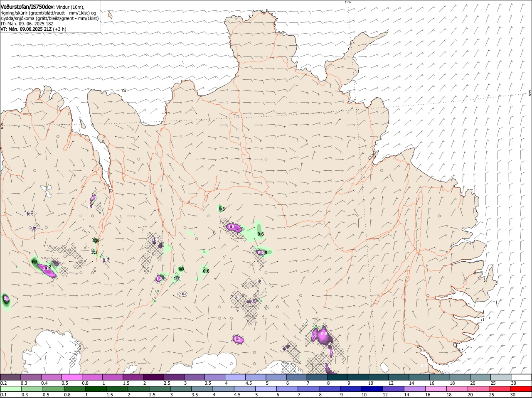Click the Veðurstofan/IS750dev title text
The width and height of the screenshot is (532, 398).
click(27, 7)
